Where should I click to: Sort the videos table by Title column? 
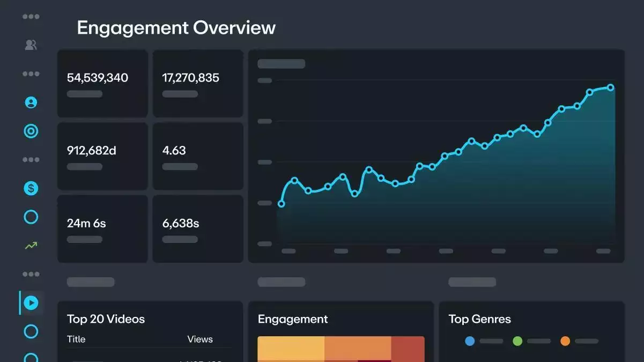tap(76, 339)
